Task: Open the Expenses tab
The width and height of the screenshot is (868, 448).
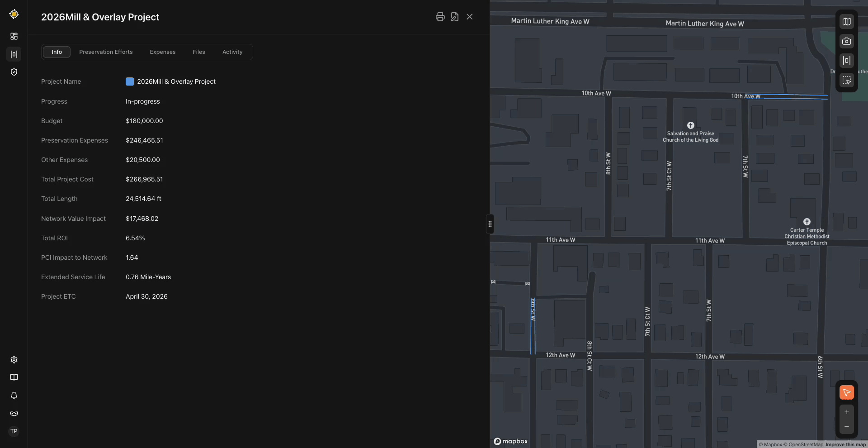Action: pos(162,52)
